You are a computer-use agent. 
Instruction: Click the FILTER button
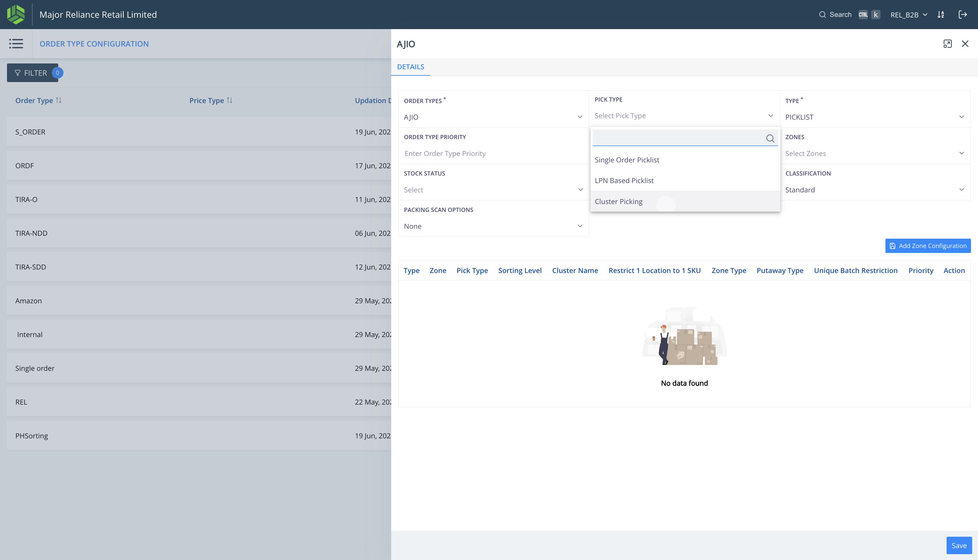tap(32, 73)
